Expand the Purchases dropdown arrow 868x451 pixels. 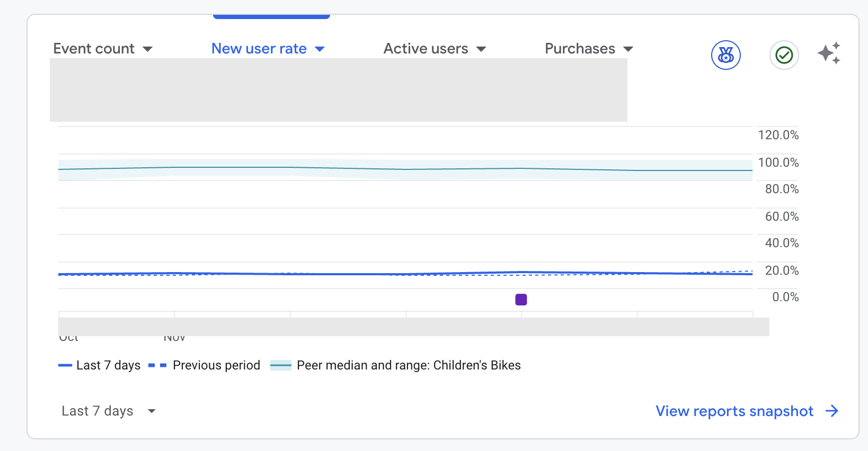(x=628, y=49)
